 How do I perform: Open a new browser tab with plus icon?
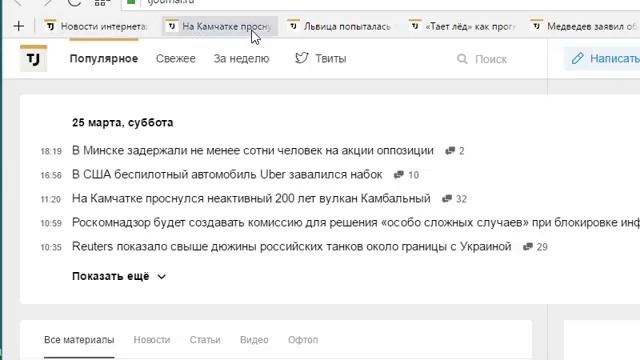pos(19,26)
